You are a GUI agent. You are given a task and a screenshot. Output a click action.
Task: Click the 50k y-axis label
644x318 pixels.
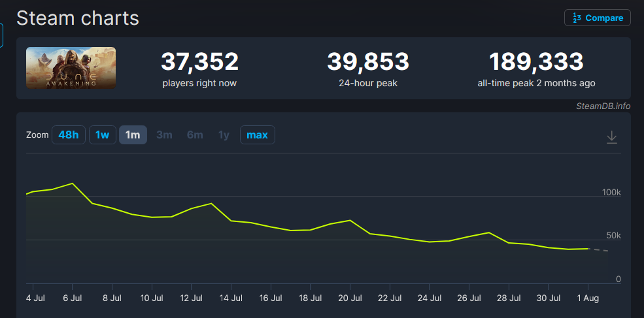[614, 236]
